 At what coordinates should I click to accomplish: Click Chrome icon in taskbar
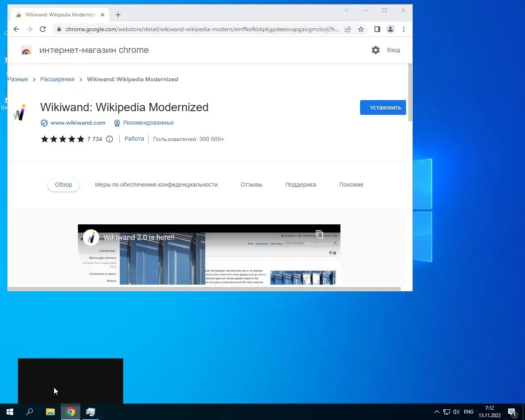(x=71, y=412)
